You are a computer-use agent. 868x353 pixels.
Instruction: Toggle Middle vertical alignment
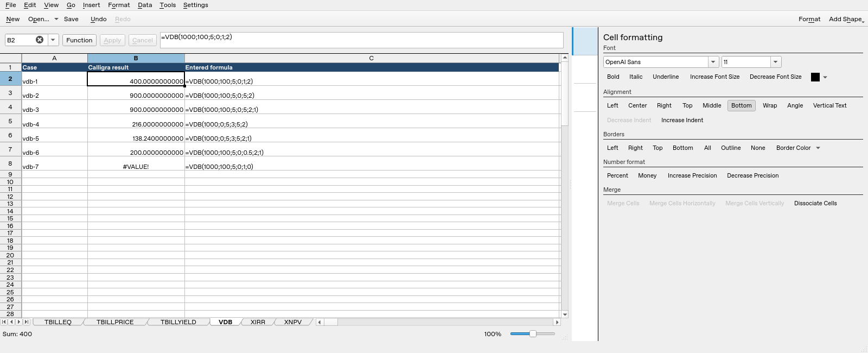tap(712, 105)
